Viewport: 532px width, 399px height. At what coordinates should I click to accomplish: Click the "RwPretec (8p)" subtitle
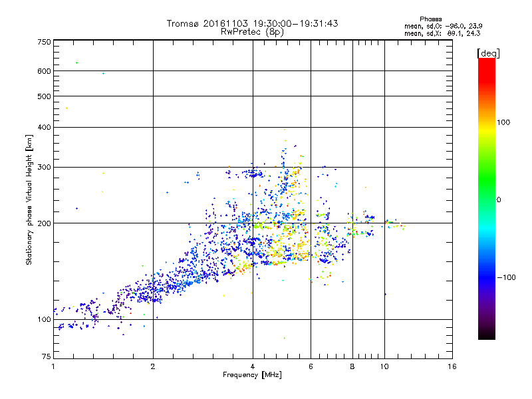252,32
